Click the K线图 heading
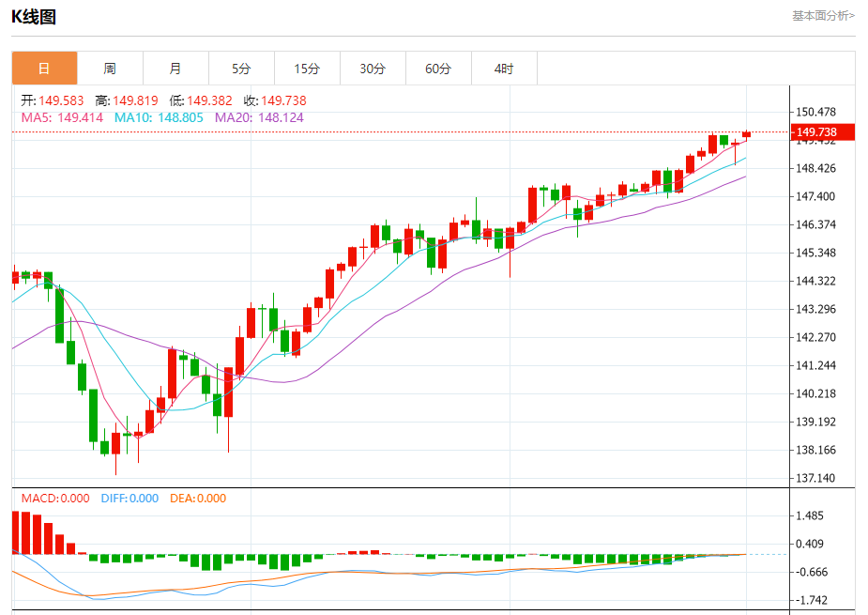This screenshot has width=868, height=615. [x=34, y=17]
